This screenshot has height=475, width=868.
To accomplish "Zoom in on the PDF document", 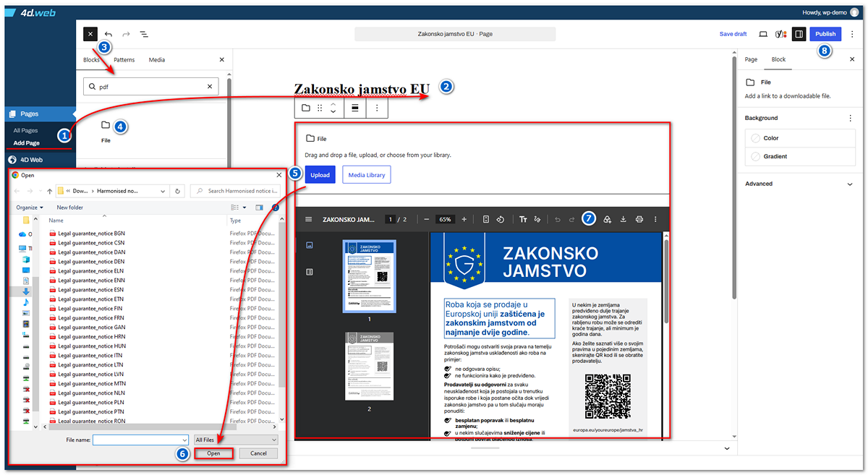I will [x=464, y=219].
